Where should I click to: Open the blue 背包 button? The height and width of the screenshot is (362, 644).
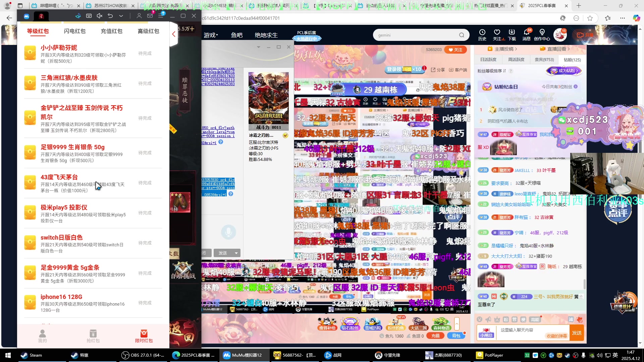pyautogui.click(x=456, y=336)
